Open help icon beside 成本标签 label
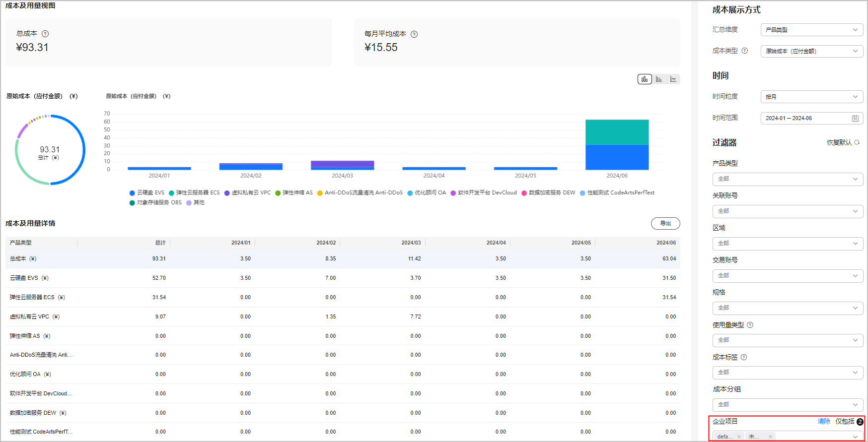This screenshot has width=868, height=442. 743,357
